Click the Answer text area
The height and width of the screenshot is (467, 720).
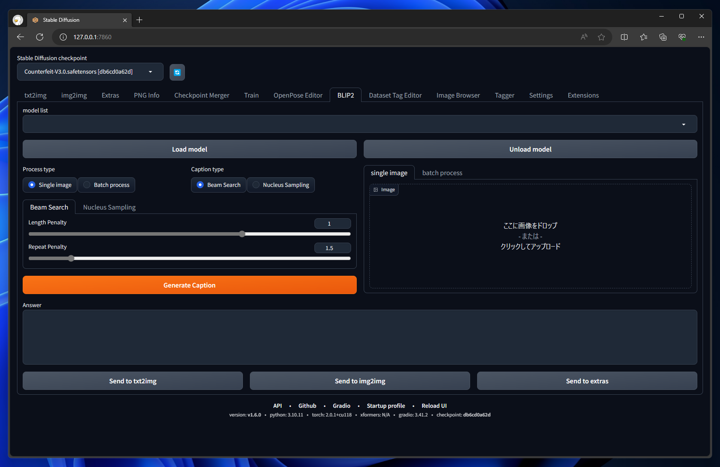360,337
